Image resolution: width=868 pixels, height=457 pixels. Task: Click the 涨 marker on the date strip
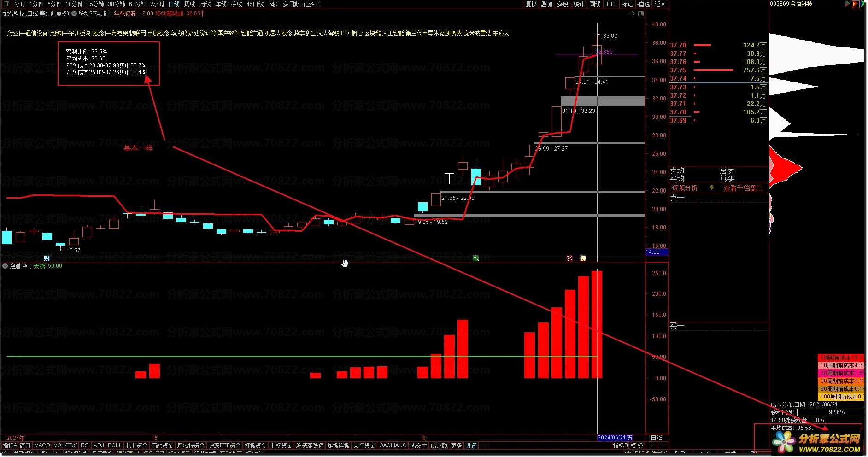[x=569, y=258]
